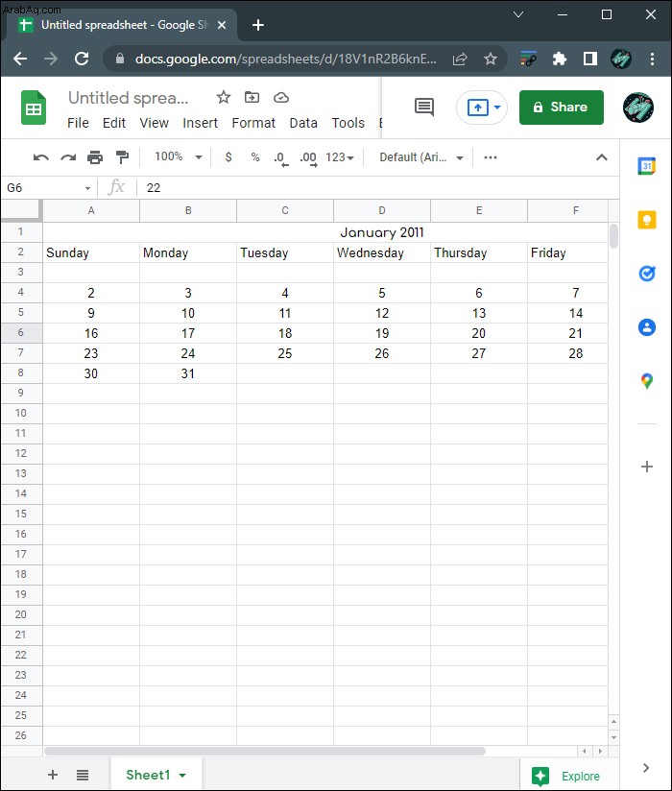This screenshot has height=791, width=672.
Task: Format as currency with dollar icon
Action: click(x=228, y=157)
